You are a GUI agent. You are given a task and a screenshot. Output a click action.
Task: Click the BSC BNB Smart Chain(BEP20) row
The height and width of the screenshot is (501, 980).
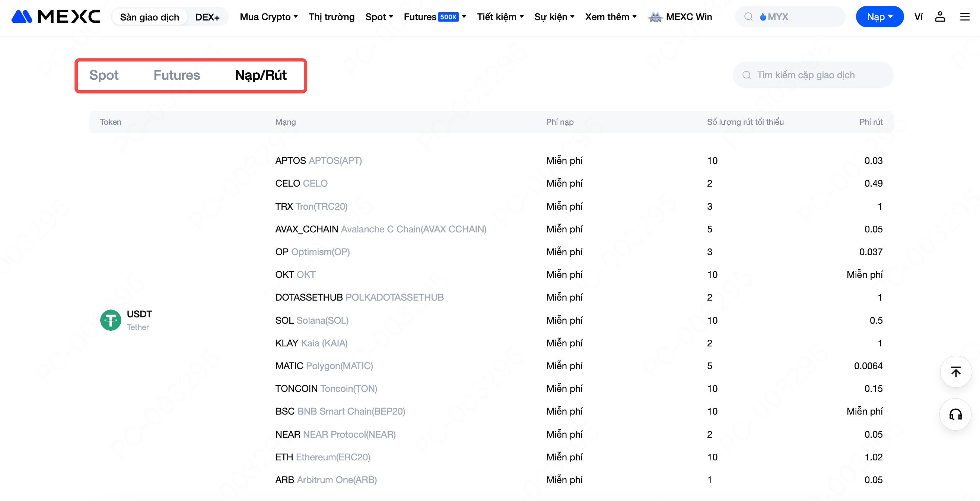[579, 411]
